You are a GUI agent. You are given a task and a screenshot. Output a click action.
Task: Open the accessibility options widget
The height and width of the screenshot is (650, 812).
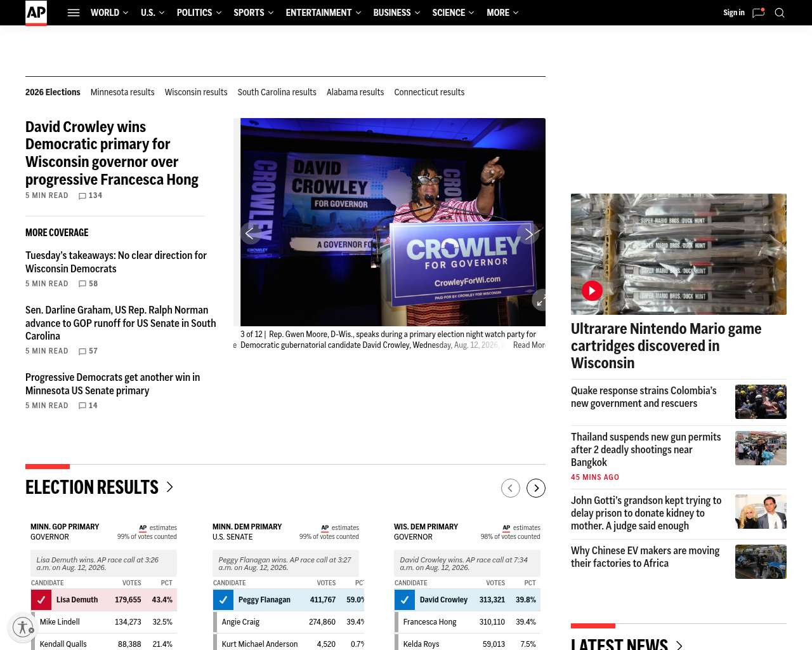click(x=23, y=627)
